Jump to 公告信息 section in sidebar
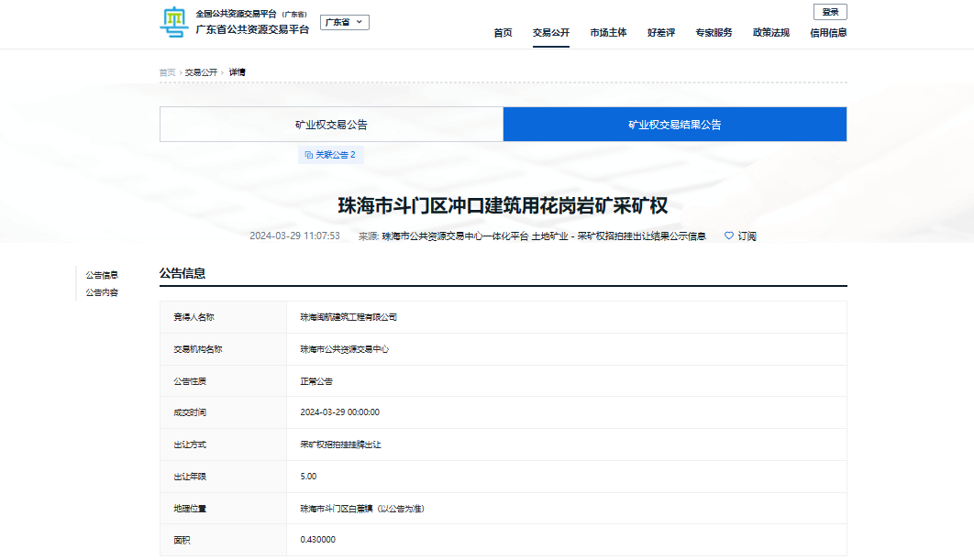This screenshot has width=974, height=560. [x=102, y=275]
